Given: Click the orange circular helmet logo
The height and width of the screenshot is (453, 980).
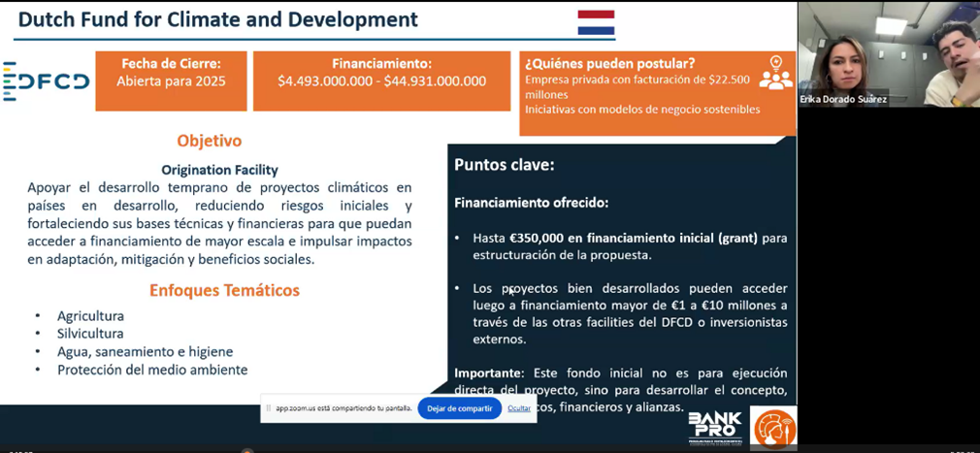Looking at the screenshot, I should click(x=773, y=428).
